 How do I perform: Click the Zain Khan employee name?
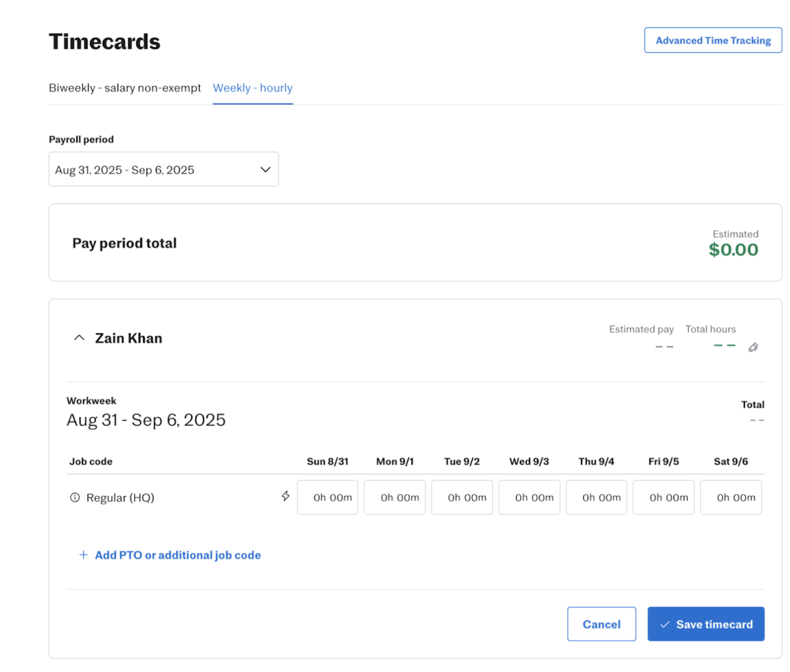point(128,338)
